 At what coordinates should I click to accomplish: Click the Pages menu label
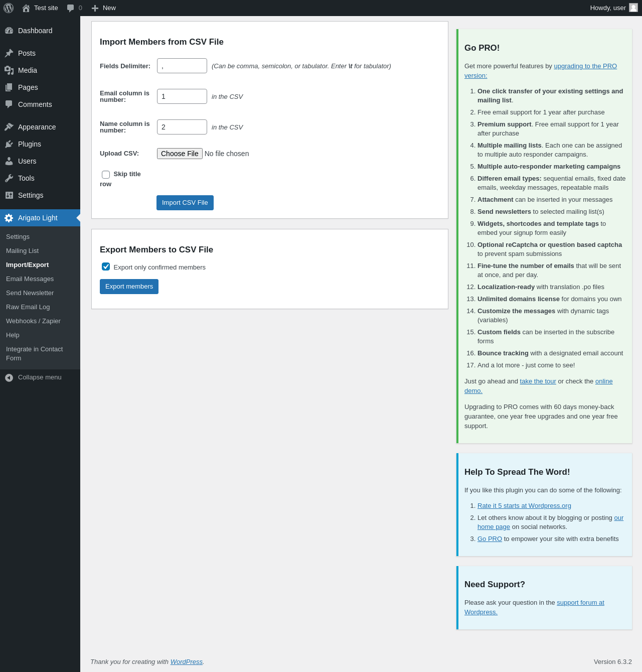click(28, 87)
